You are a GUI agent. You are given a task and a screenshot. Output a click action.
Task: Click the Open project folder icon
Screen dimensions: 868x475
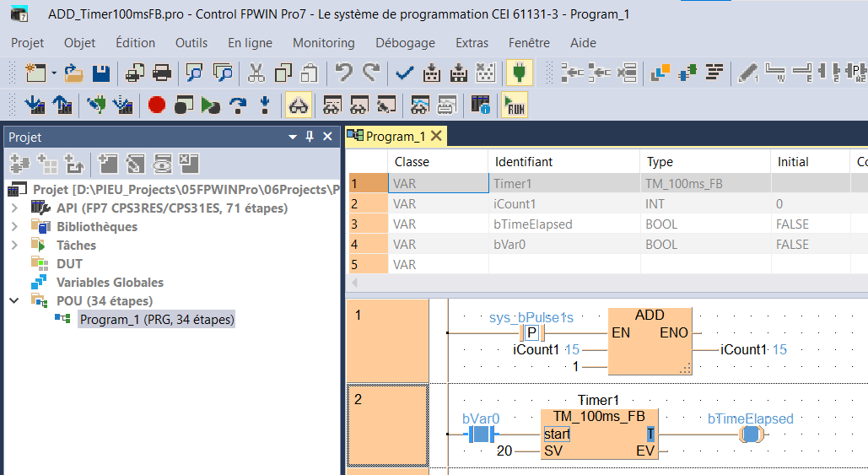74,73
